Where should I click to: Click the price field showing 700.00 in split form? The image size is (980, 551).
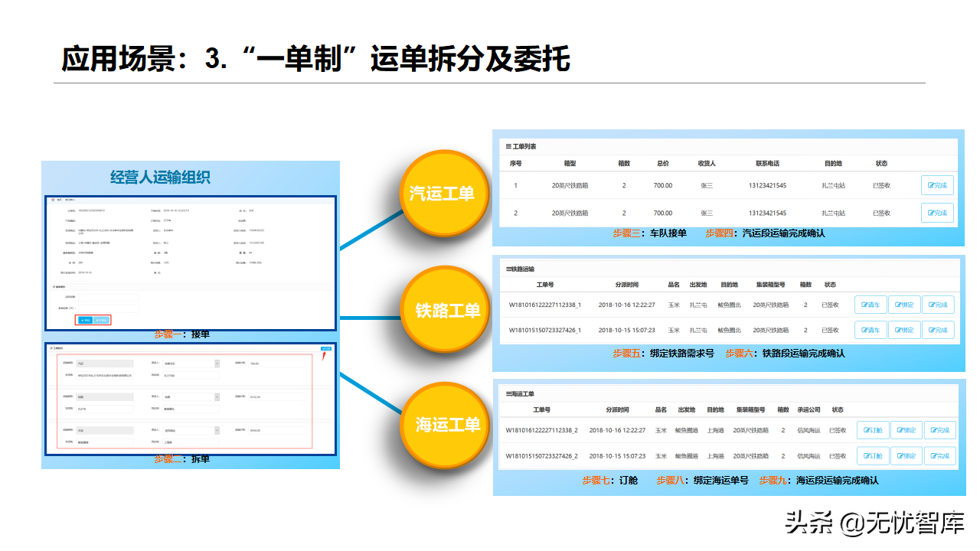[x=276, y=364]
